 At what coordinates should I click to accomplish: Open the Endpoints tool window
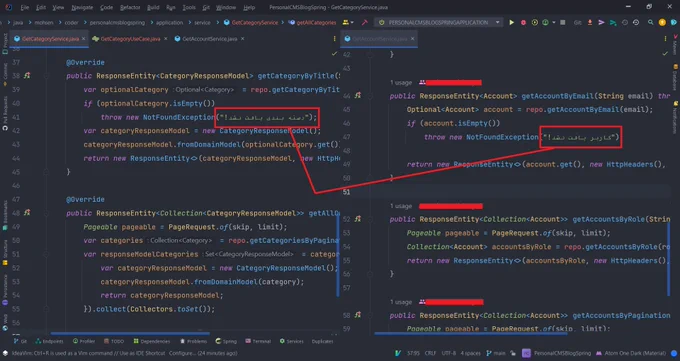49,341
